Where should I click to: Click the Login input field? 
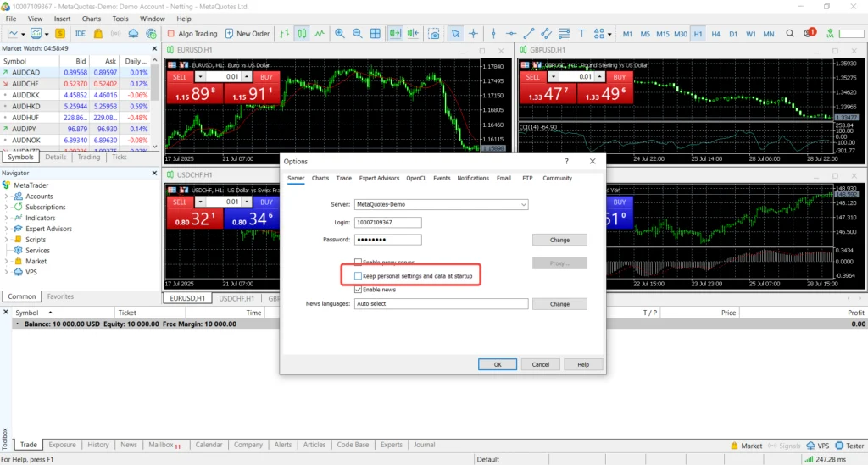coord(387,222)
